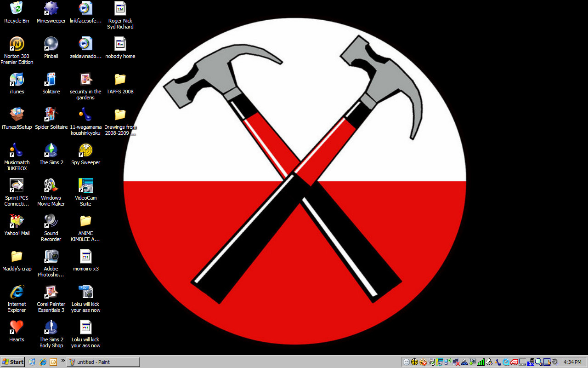Expand the Quick Launch overflow chevron
Screen dimensions: 588x368
[63, 361]
